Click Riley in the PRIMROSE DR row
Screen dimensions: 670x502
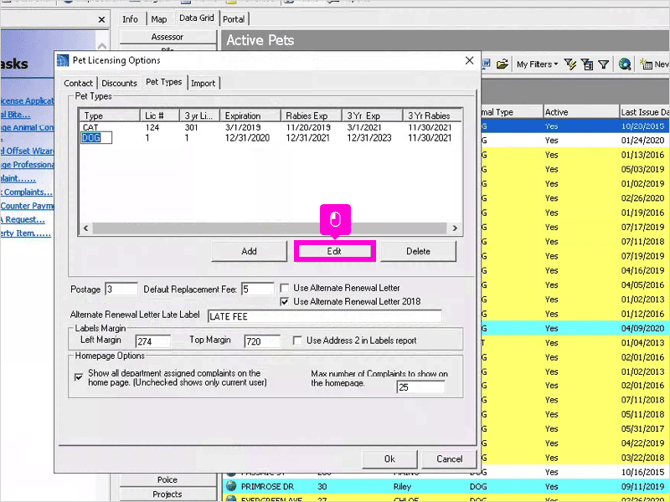coord(402,486)
